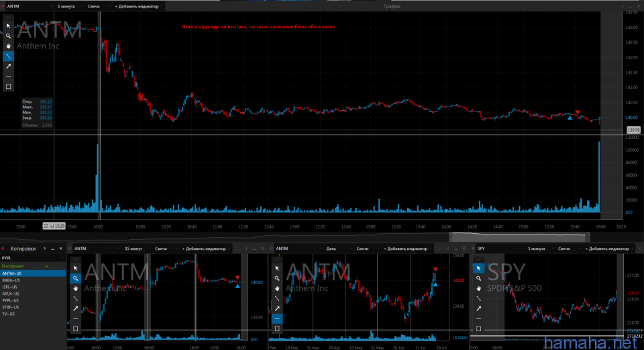Screen dimensions: 644x350
Task: Open the '1 минута' timeframe dropdown in main chart
Action: click(x=69, y=6)
